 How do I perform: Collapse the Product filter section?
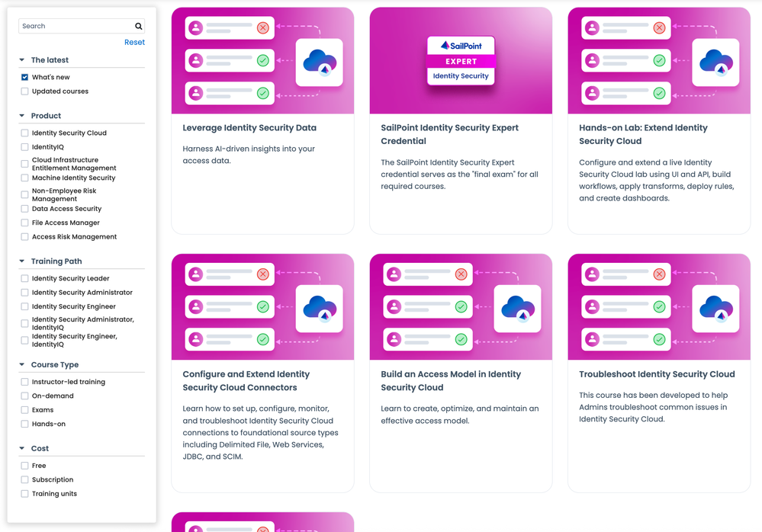22,116
